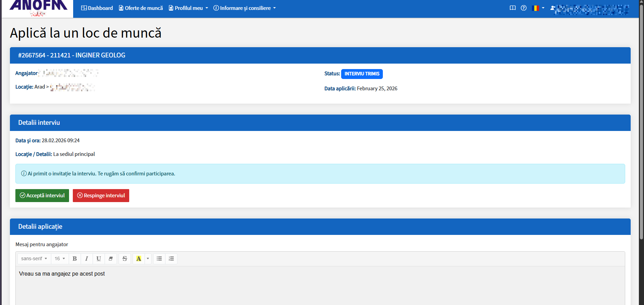Toggle bold formatting in message editor
The image size is (644, 305).
pyautogui.click(x=75, y=259)
